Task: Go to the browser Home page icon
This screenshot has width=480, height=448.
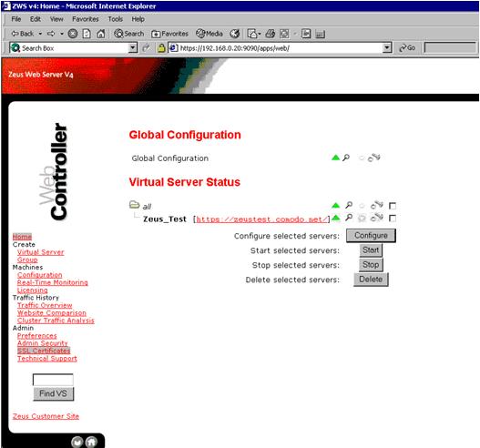Action: pos(101,34)
